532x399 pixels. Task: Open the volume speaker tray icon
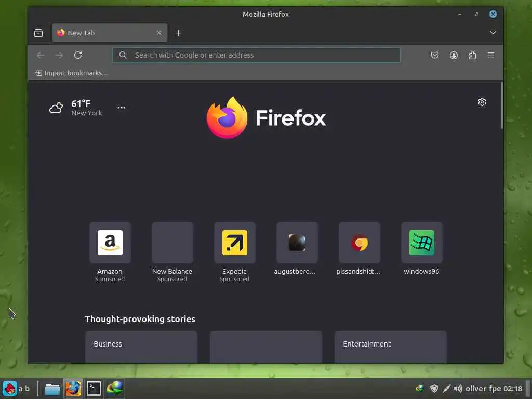coord(458,389)
